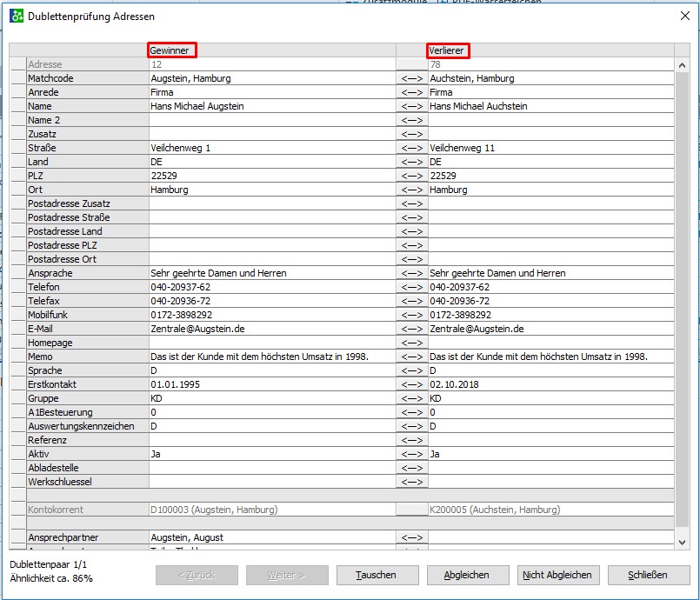
Task: Click the swap arrow for Postadresse Ort row
Action: tap(411, 259)
